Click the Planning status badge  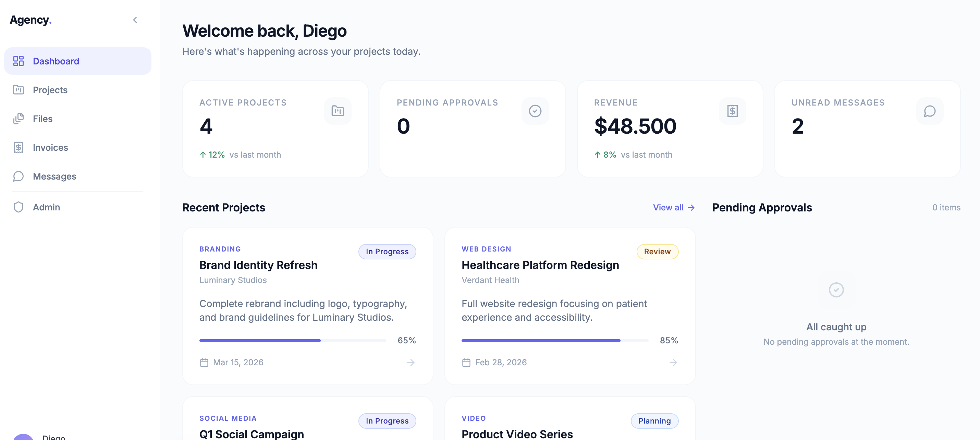pos(654,420)
